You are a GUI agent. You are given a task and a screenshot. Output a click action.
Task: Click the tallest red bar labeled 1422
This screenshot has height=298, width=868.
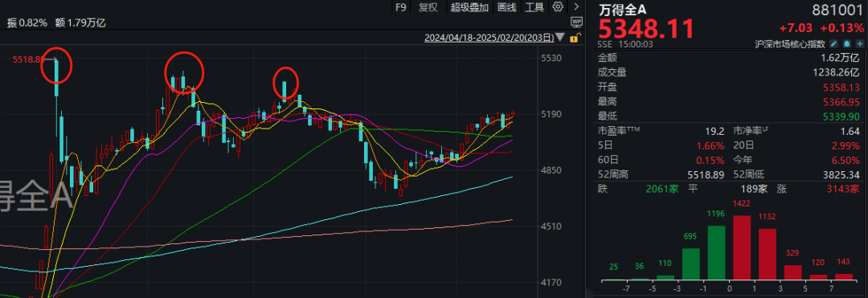(x=742, y=247)
